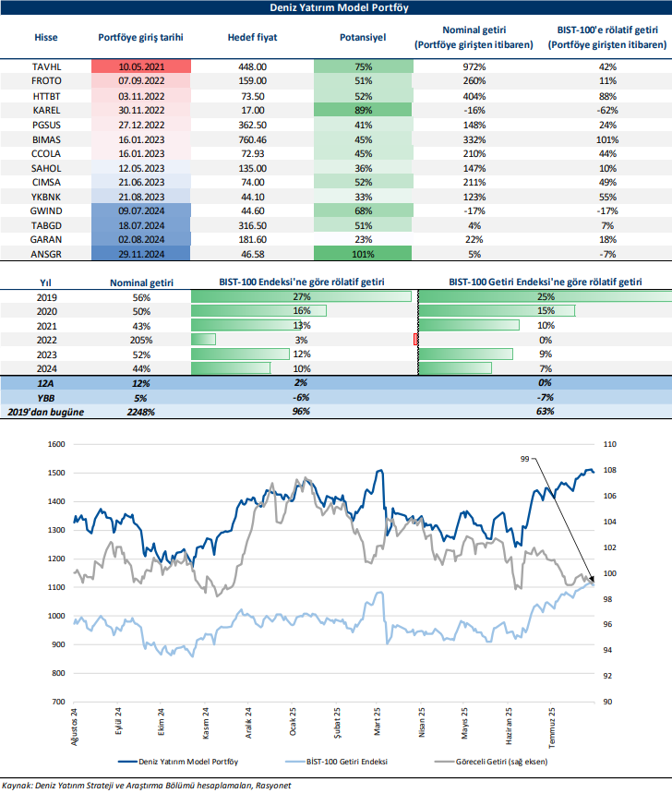Click the YBB row label
Viewport: 672px width, 793px height.
pyautogui.click(x=46, y=397)
